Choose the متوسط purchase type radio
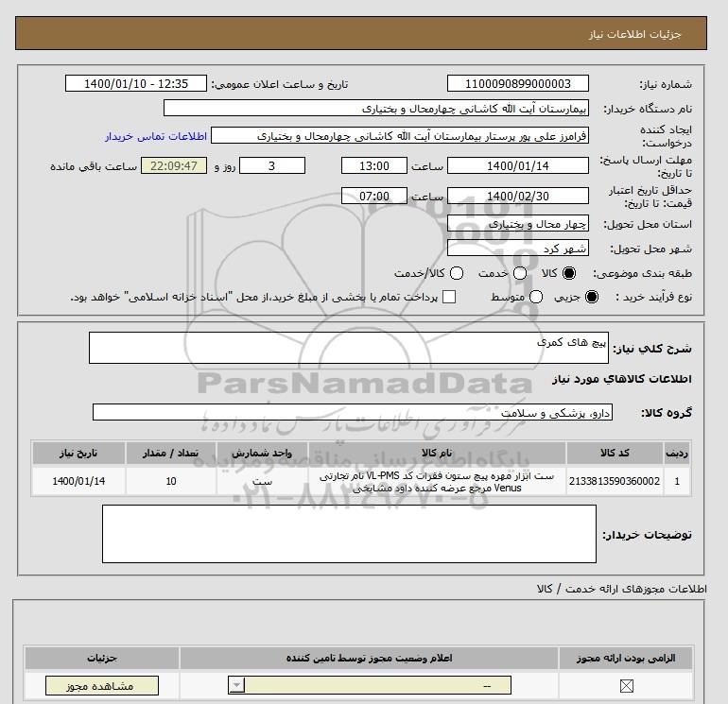 coord(536,297)
